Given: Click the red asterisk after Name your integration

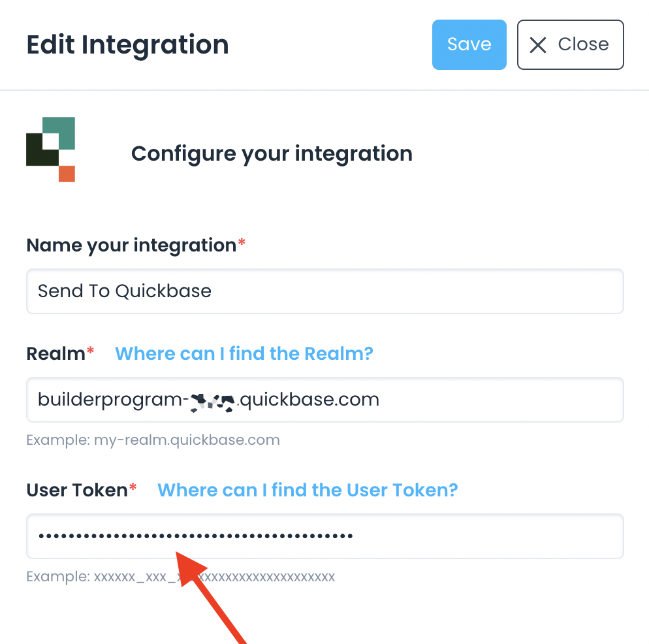Looking at the screenshot, I should click(x=242, y=244).
